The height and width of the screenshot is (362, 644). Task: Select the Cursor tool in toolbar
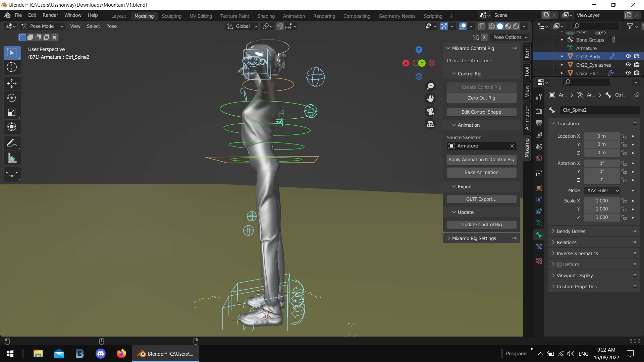(x=12, y=67)
